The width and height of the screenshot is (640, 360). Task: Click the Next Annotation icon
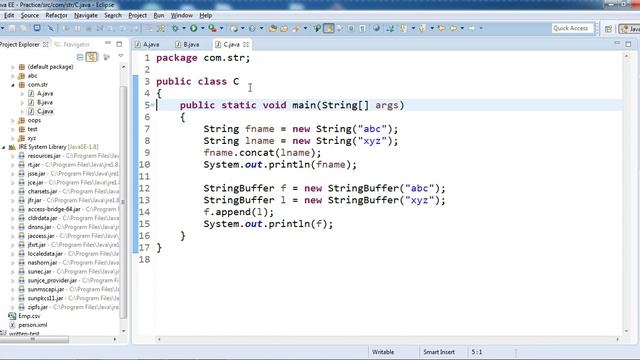(x=403, y=28)
